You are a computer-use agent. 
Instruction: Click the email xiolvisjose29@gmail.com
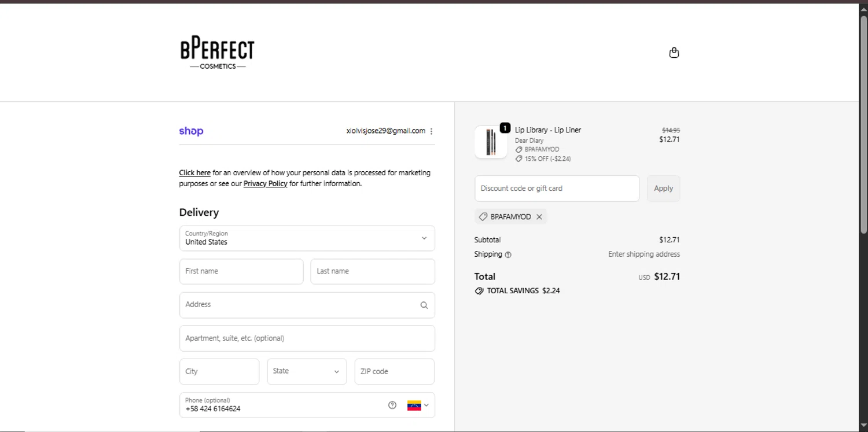(386, 131)
